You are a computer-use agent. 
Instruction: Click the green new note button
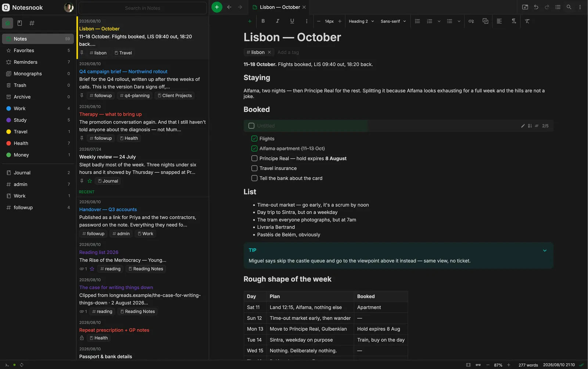(x=217, y=7)
